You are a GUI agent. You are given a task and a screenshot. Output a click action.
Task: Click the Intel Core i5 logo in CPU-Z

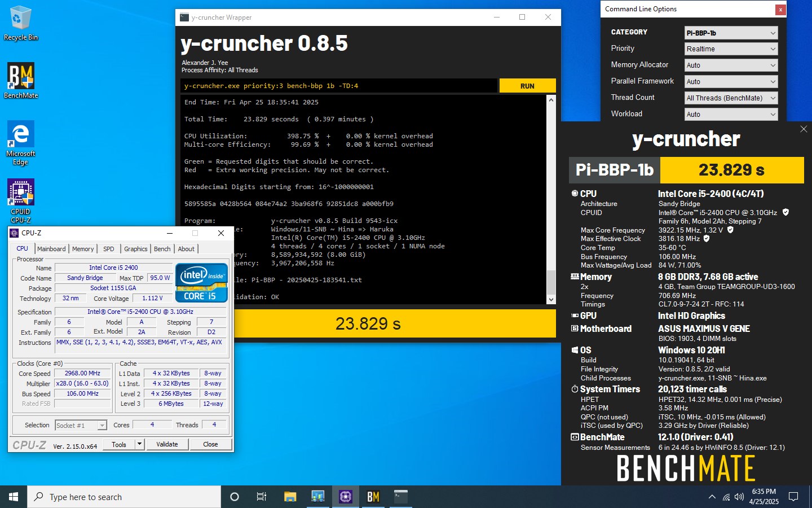coord(201,283)
